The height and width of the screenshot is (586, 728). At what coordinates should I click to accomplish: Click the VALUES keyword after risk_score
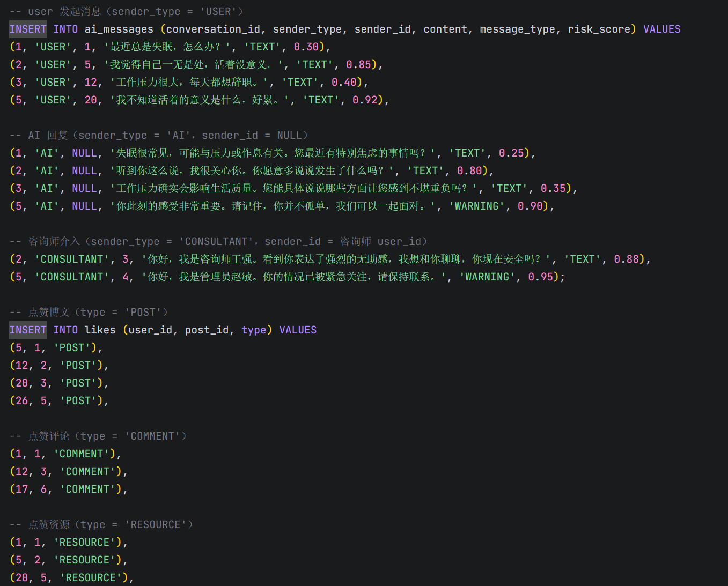click(x=662, y=29)
